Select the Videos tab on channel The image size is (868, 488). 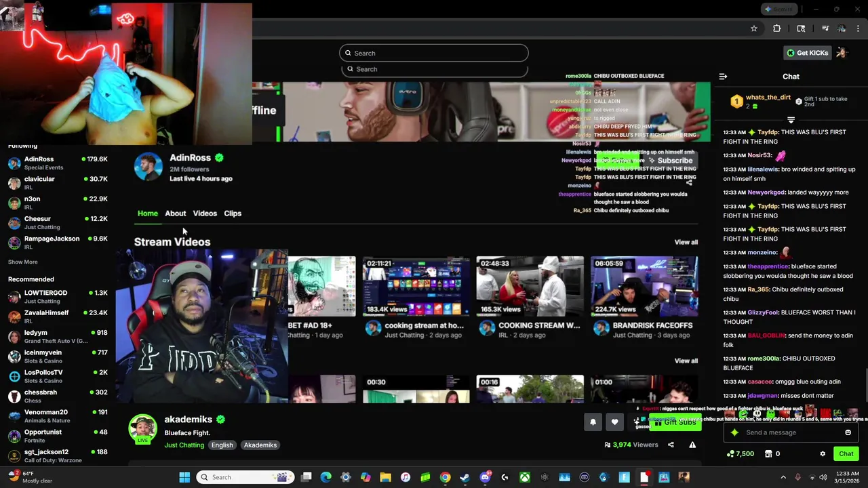(205, 213)
